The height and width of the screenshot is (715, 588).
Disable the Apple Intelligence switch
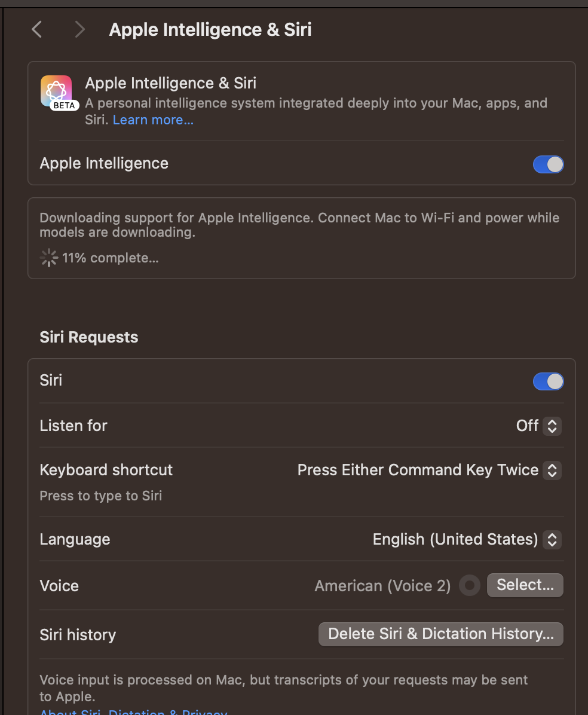(548, 164)
